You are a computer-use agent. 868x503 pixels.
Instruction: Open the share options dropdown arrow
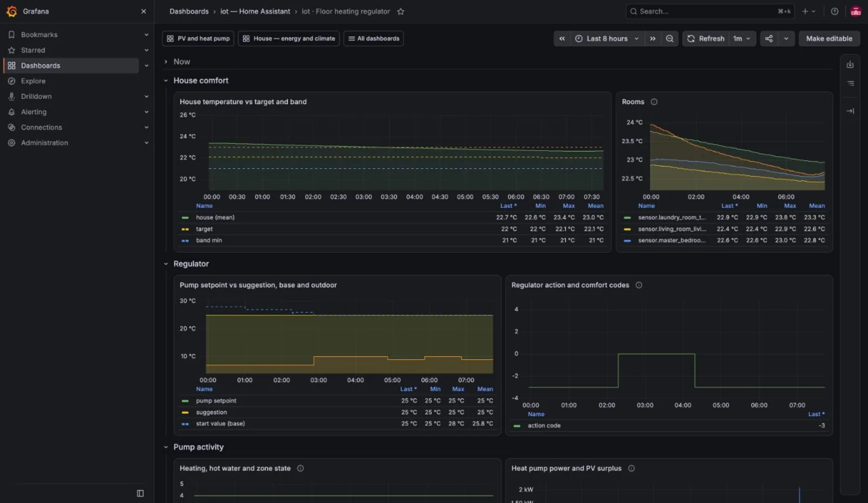coord(786,39)
